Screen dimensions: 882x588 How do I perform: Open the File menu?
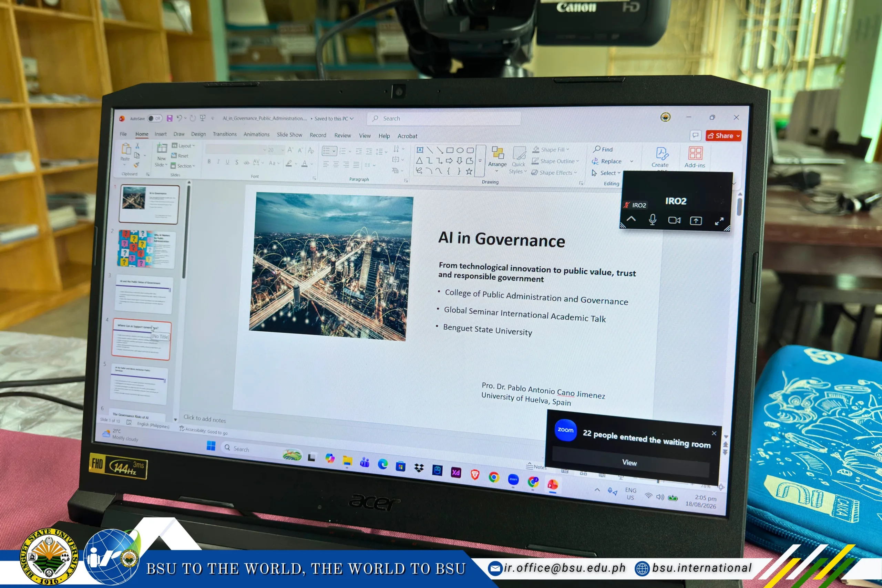coord(123,134)
